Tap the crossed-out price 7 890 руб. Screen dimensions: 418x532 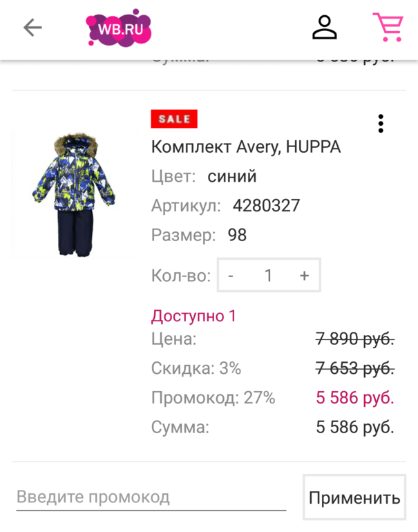click(355, 339)
